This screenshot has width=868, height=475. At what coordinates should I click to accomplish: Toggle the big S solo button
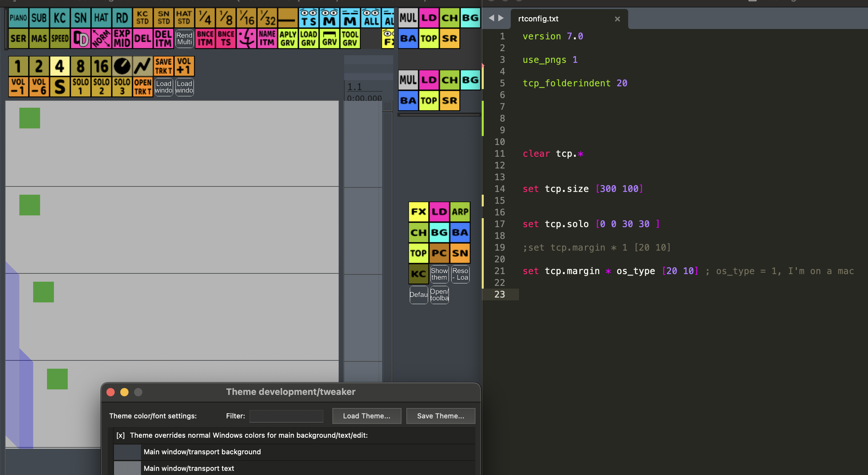60,87
